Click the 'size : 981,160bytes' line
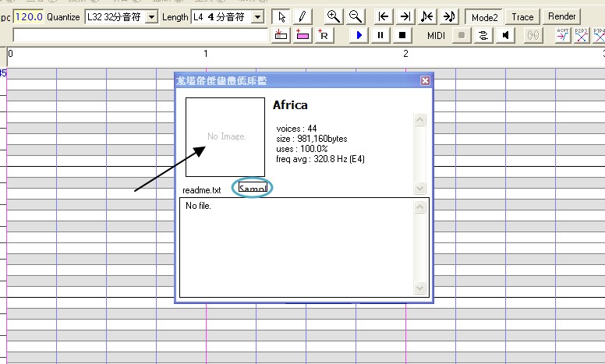Screen dimensions: 605x364 coord(312,139)
